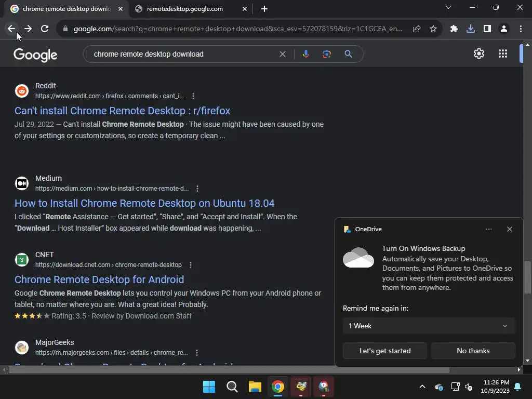This screenshot has width=532, height=399.
Task: Search by image with Google Lens icon
Action: 326,54
